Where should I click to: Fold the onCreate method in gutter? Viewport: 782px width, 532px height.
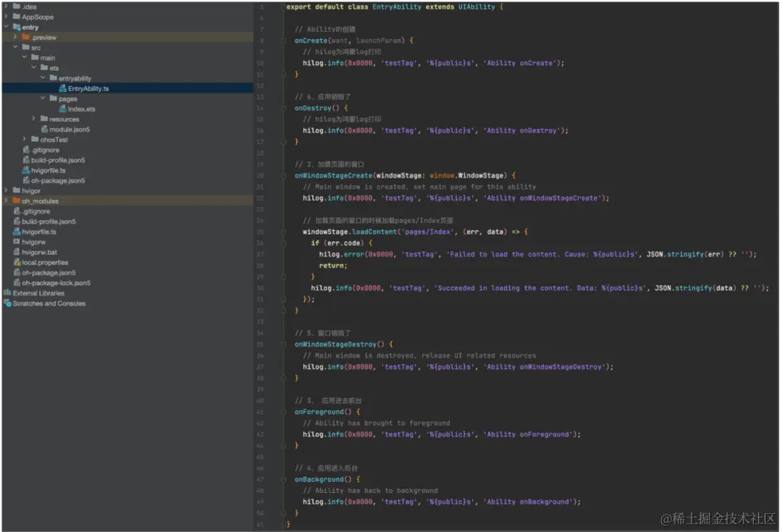click(283, 41)
